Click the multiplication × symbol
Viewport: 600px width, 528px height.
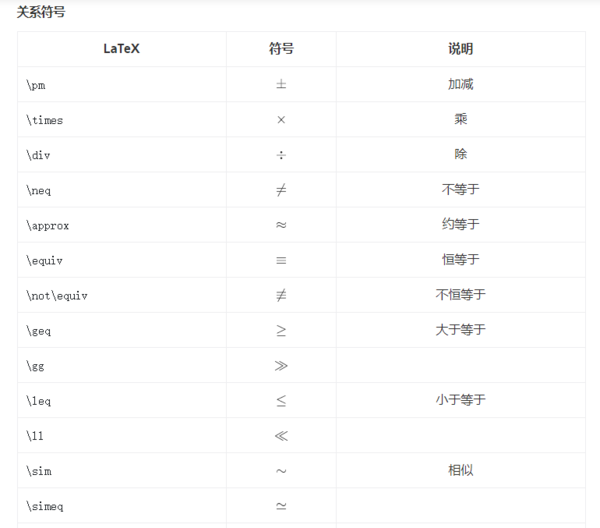pos(281,120)
